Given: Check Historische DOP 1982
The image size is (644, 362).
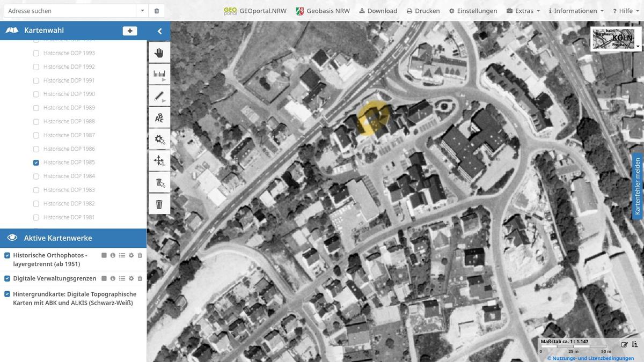Looking at the screenshot, I should click(x=36, y=204).
